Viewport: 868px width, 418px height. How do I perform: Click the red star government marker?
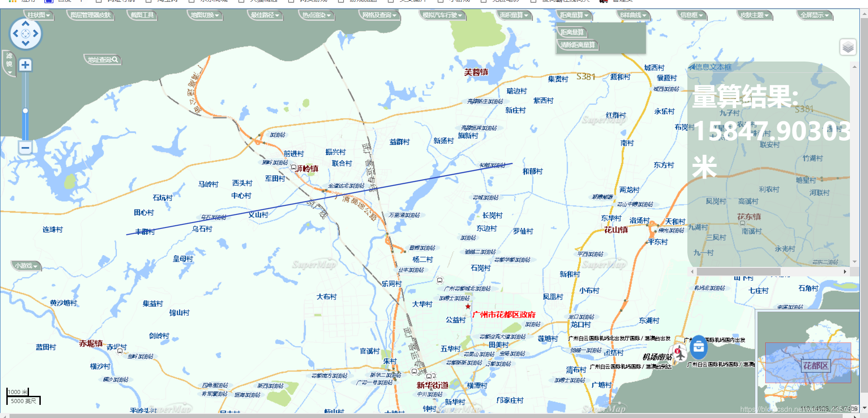pyautogui.click(x=468, y=306)
